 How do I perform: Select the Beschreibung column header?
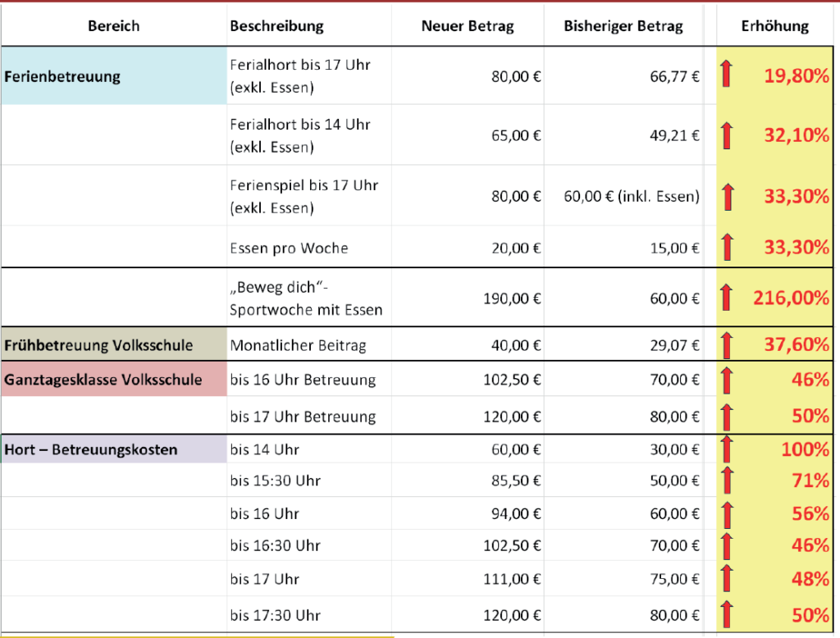point(276,26)
